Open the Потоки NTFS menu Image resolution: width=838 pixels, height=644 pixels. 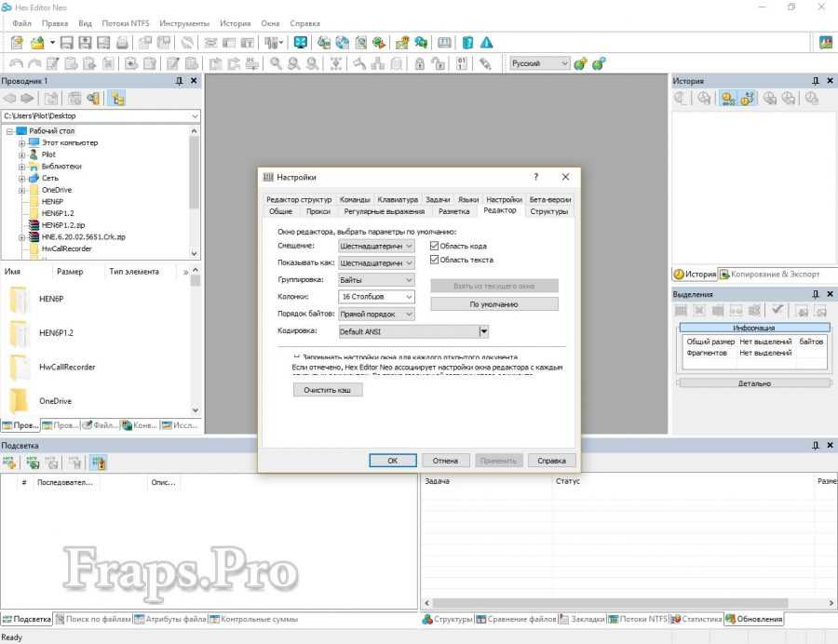[x=126, y=23]
